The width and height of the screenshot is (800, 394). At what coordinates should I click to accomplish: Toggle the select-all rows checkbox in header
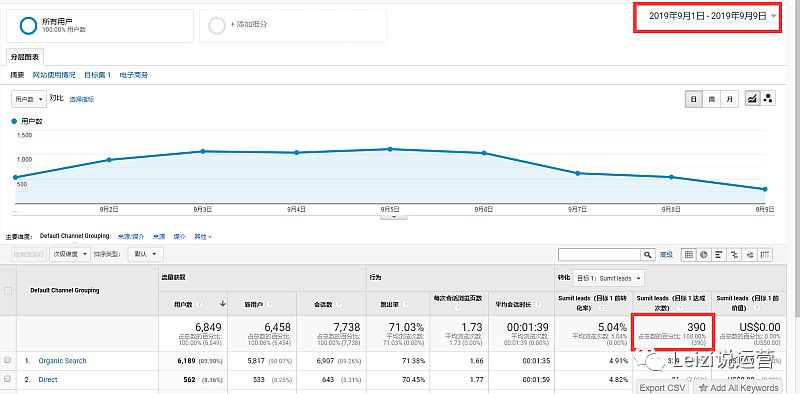click(8, 291)
